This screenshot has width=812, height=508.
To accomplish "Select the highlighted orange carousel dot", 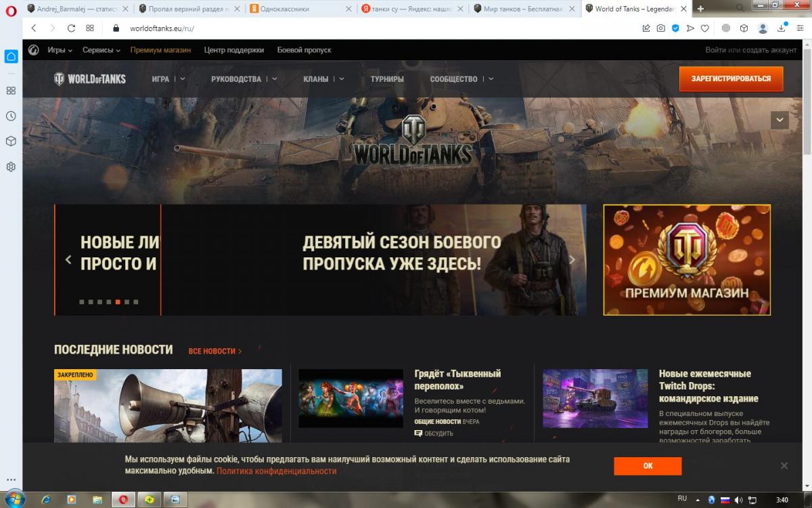I will [x=118, y=302].
